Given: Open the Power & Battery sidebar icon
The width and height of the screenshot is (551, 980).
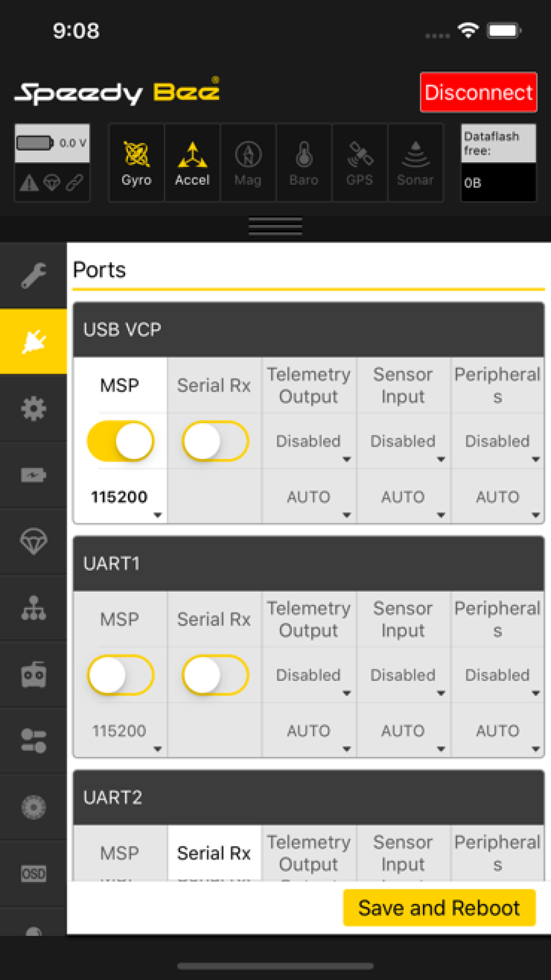Looking at the screenshot, I should [x=34, y=475].
